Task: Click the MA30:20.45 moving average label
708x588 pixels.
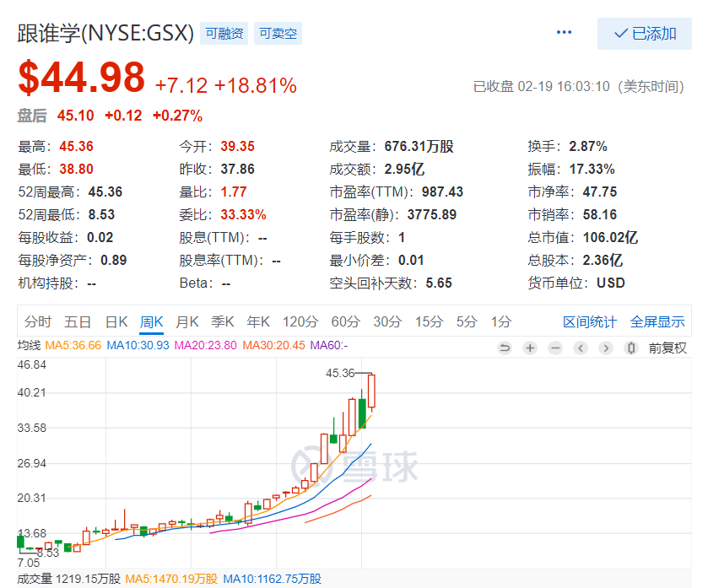Action: click(x=273, y=346)
